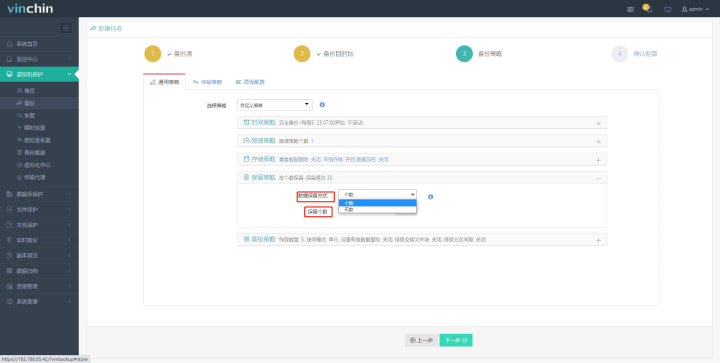Viewport: 720px width, 363px height.
Task: Click the monitor screen icon in top bar
Action: [x=668, y=9]
